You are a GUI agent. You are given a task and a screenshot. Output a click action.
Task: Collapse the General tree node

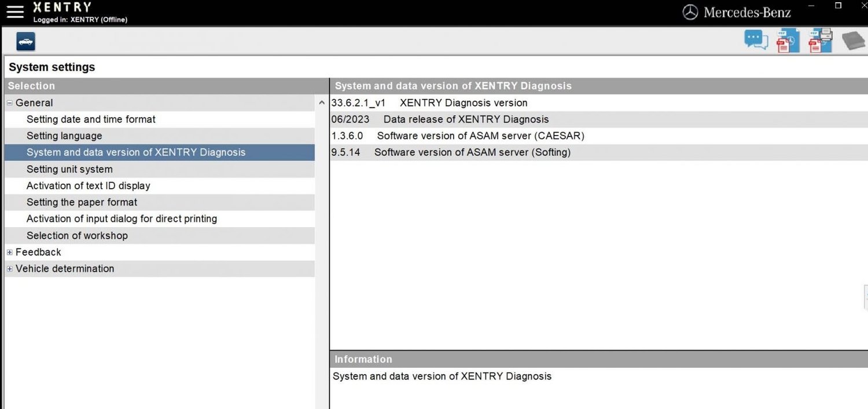pos(10,103)
